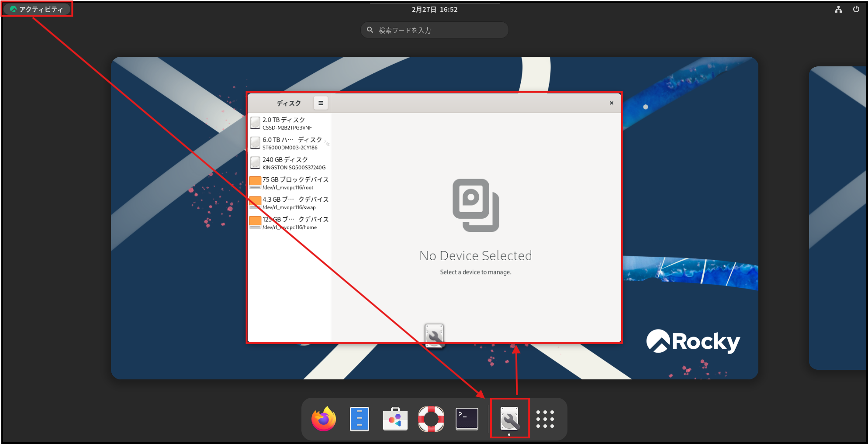
Task: Open the Disks hamburger menu
Action: pyautogui.click(x=321, y=103)
